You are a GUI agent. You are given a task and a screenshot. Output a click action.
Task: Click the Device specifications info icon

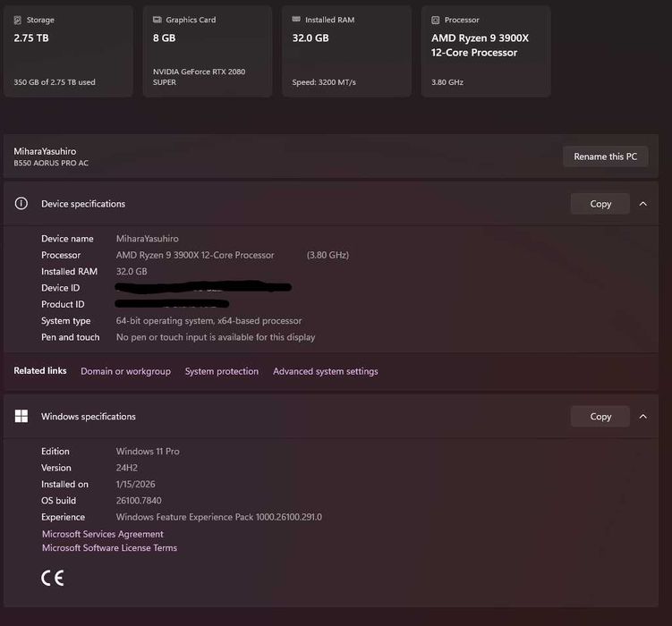[x=21, y=203]
